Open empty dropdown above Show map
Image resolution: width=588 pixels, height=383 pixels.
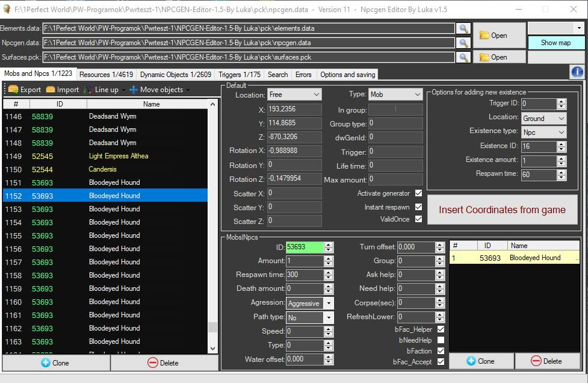tap(556, 28)
